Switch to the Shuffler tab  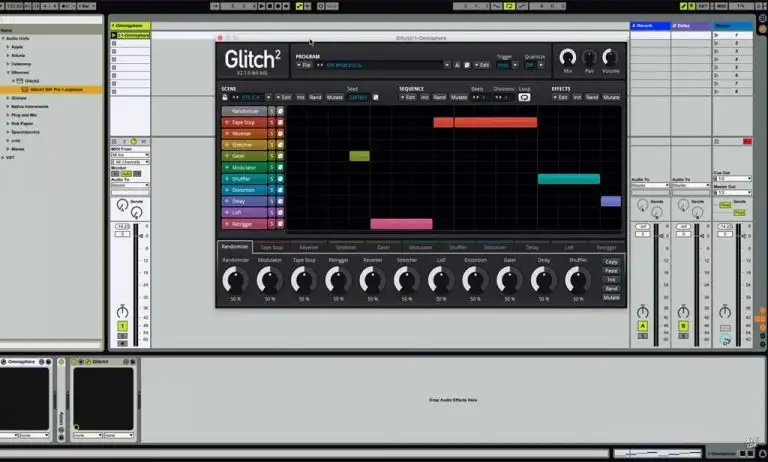point(458,247)
